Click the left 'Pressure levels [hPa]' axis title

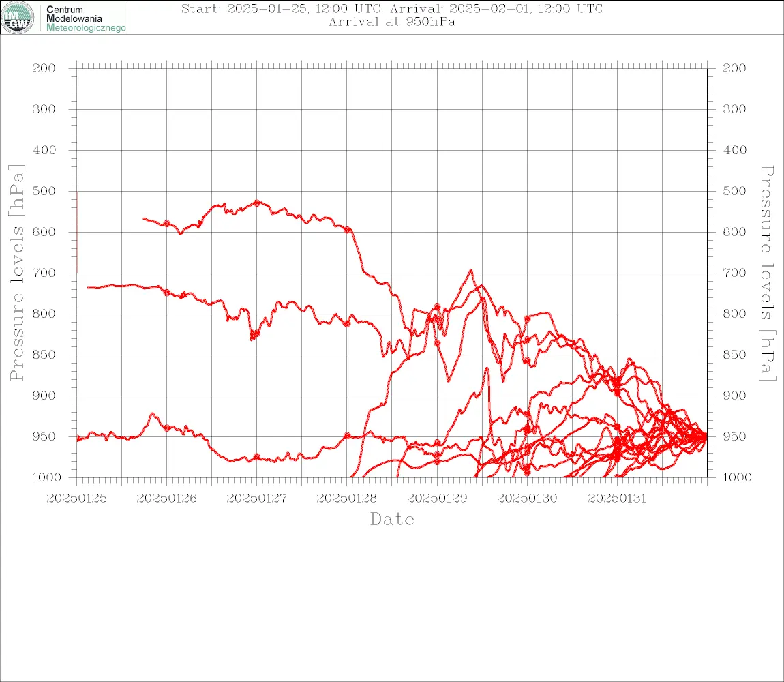coord(16,273)
